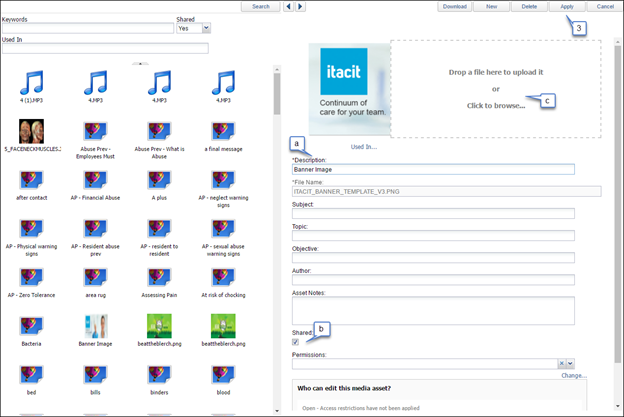Collapse the search filter panel arrow
This screenshot has height=417, width=624.
pyautogui.click(x=140, y=64)
